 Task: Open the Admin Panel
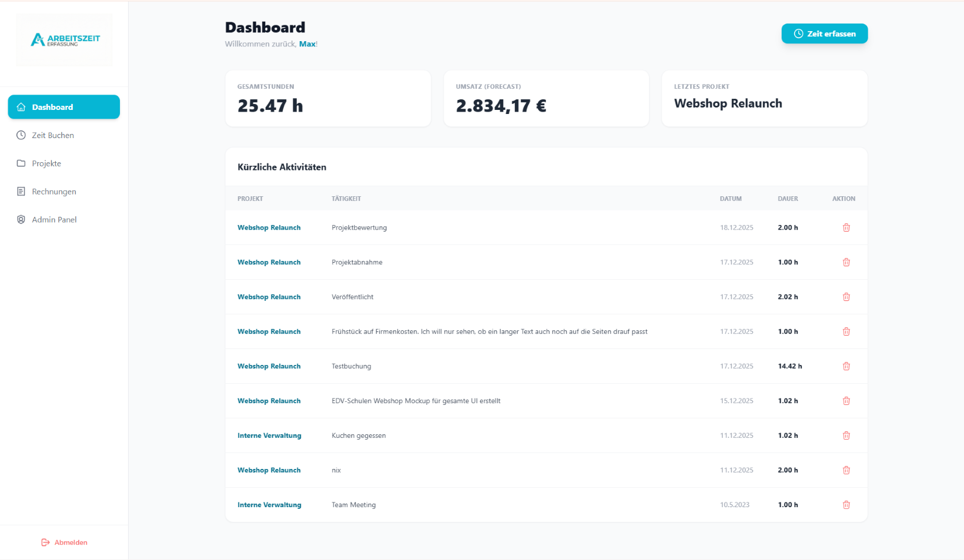[54, 220]
